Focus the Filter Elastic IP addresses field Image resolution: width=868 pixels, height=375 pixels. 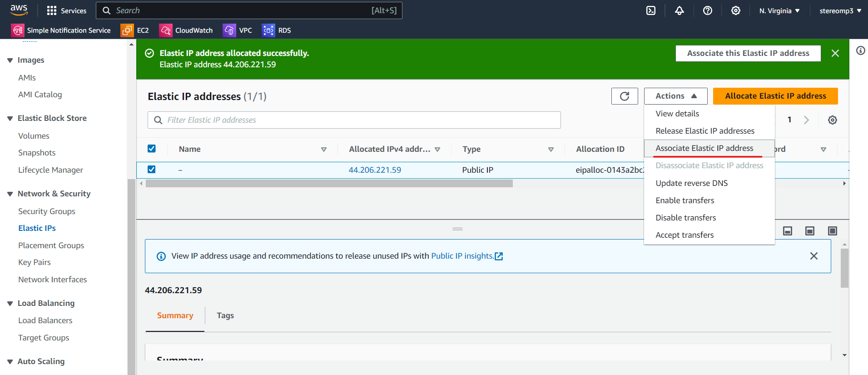coord(354,120)
